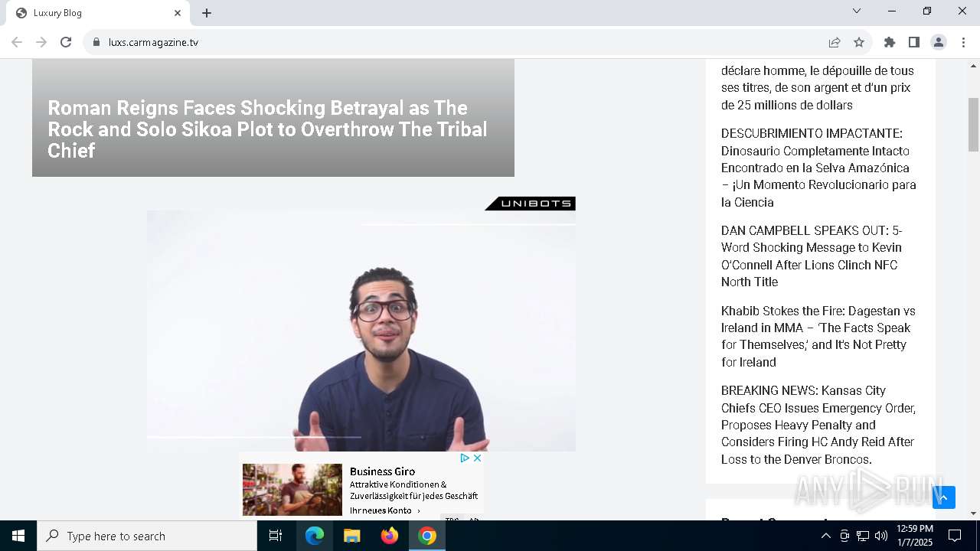Screen dimensions: 980x551
Task: Select the Luxury Blog tab
Action: pos(98,13)
